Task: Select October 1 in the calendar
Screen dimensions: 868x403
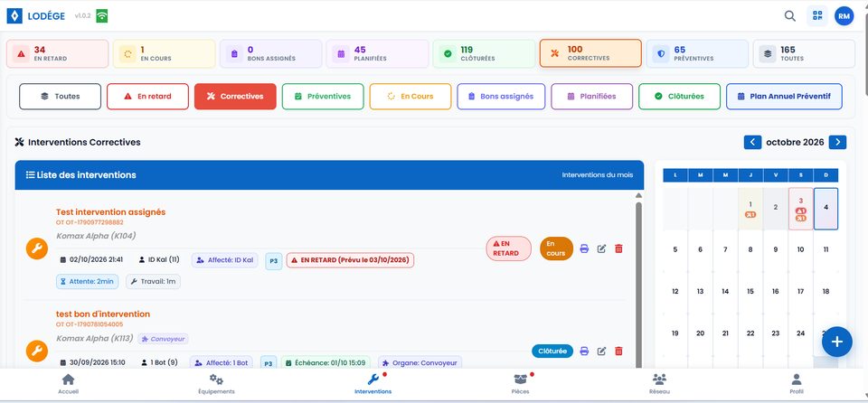Action: pyautogui.click(x=750, y=209)
